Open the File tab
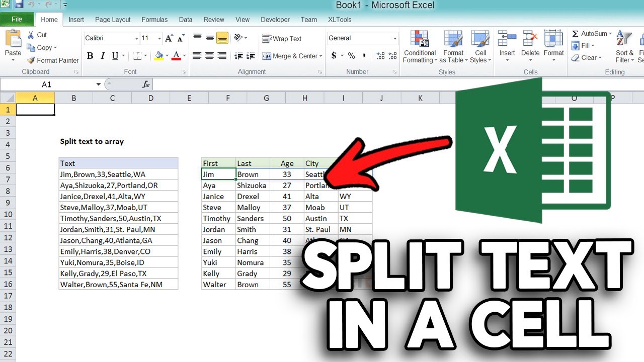This screenshot has height=362, width=644. pyautogui.click(x=17, y=20)
